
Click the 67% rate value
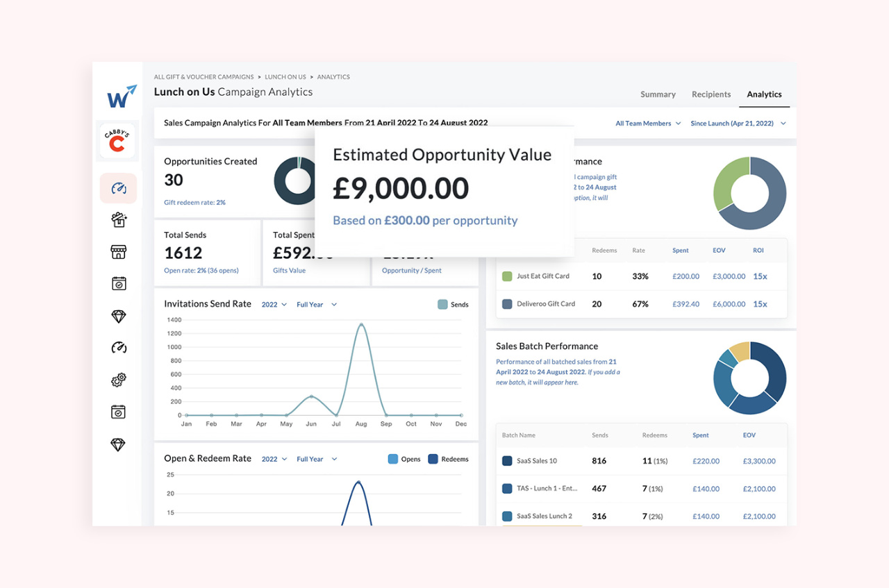(640, 304)
